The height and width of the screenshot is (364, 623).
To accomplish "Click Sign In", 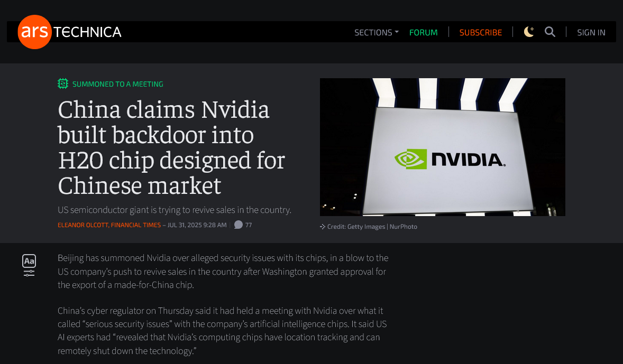I will [591, 33].
